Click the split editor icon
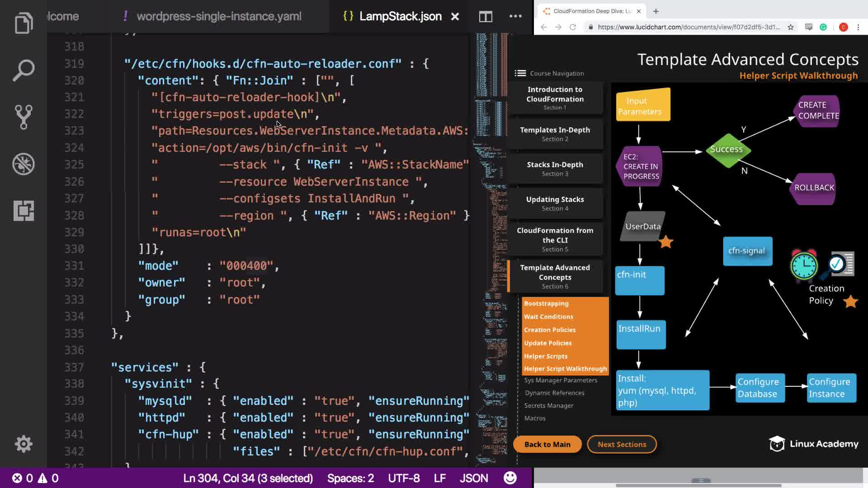This screenshot has width=868, height=488. [486, 17]
